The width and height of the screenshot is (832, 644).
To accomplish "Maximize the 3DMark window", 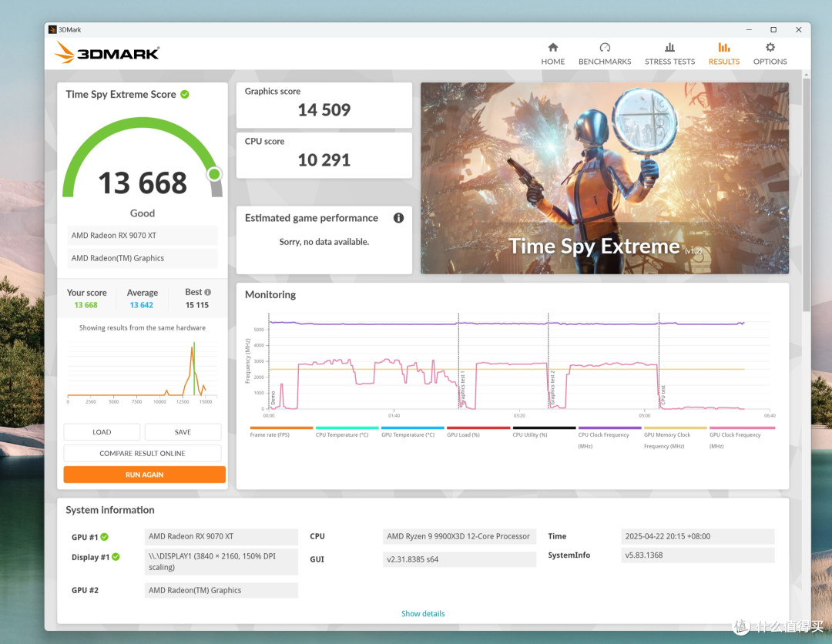I will tap(773, 30).
